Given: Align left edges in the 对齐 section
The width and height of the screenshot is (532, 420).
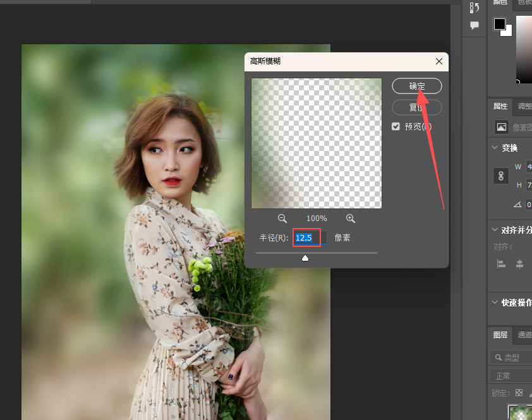Looking at the screenshot, I should click(x=501, y=263).
